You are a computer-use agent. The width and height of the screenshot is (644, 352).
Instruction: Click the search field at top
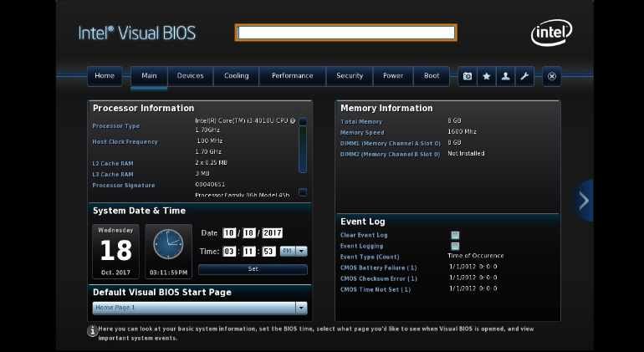pyautogui.click(x=346, y=33)
